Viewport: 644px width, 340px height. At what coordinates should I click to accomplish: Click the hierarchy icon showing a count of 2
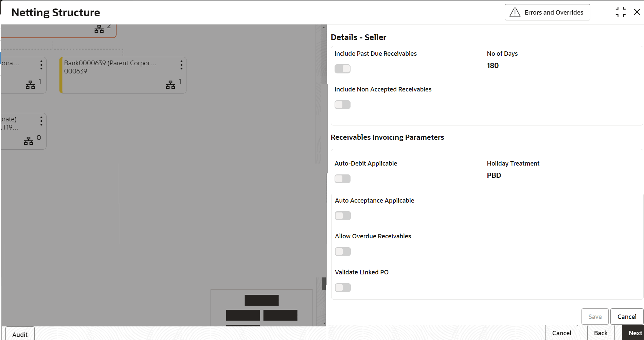point(99,29)
